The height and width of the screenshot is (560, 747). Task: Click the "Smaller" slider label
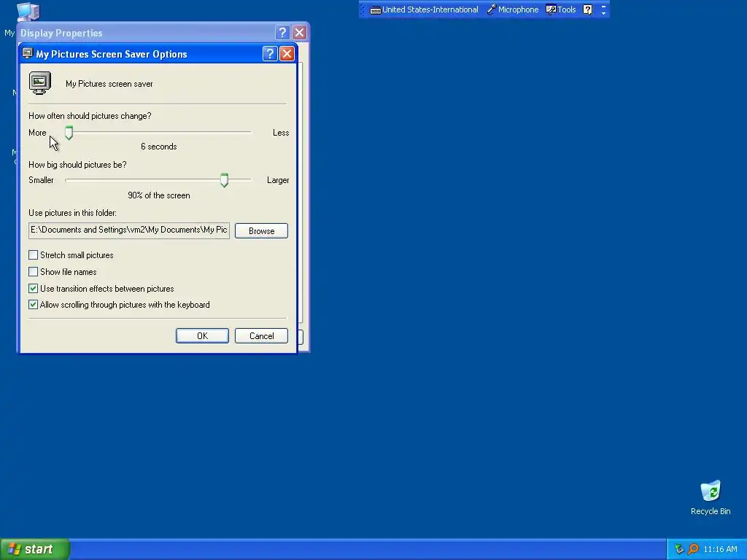coord(41,180)
